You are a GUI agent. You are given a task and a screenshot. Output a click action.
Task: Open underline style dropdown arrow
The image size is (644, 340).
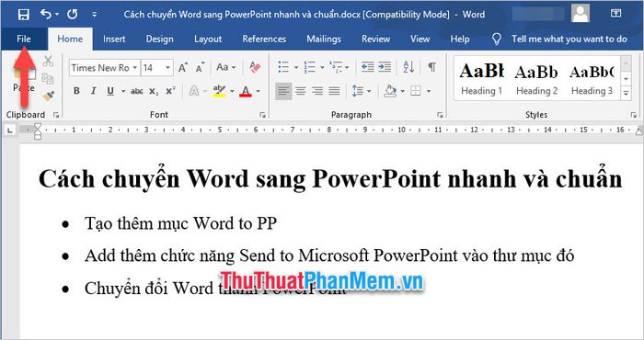click(x=123, y=91)
